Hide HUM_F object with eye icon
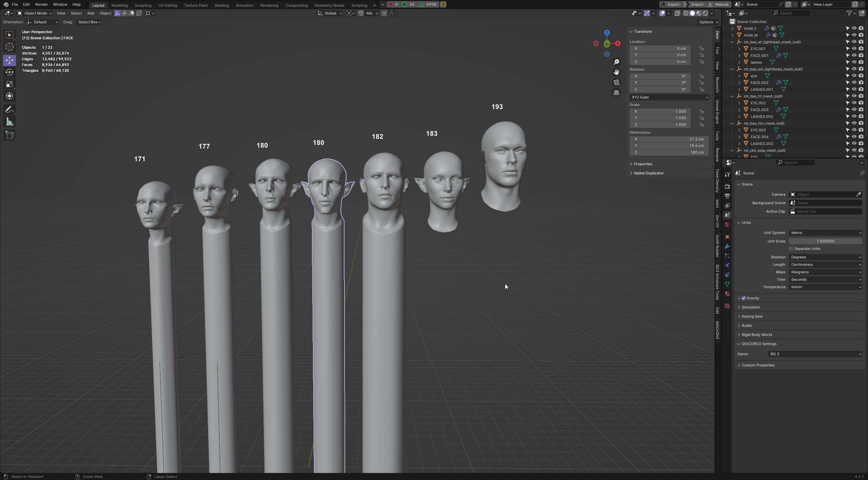 (x=854, y=28)
